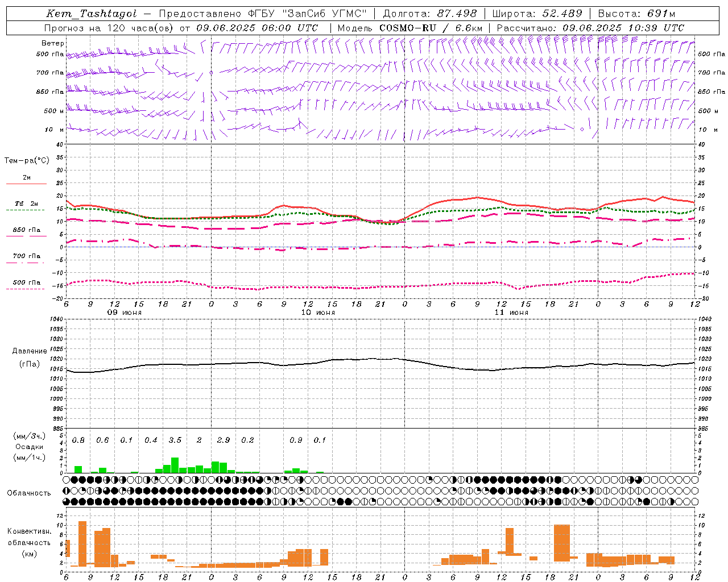
Task: Click the Осадки precipitation label
Action: (30, 447)
